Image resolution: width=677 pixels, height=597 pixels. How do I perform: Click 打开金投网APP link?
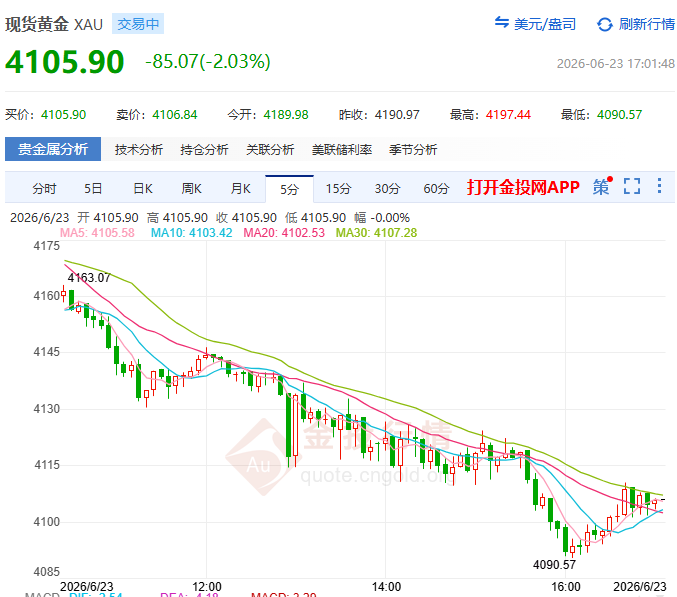(523, 187)
